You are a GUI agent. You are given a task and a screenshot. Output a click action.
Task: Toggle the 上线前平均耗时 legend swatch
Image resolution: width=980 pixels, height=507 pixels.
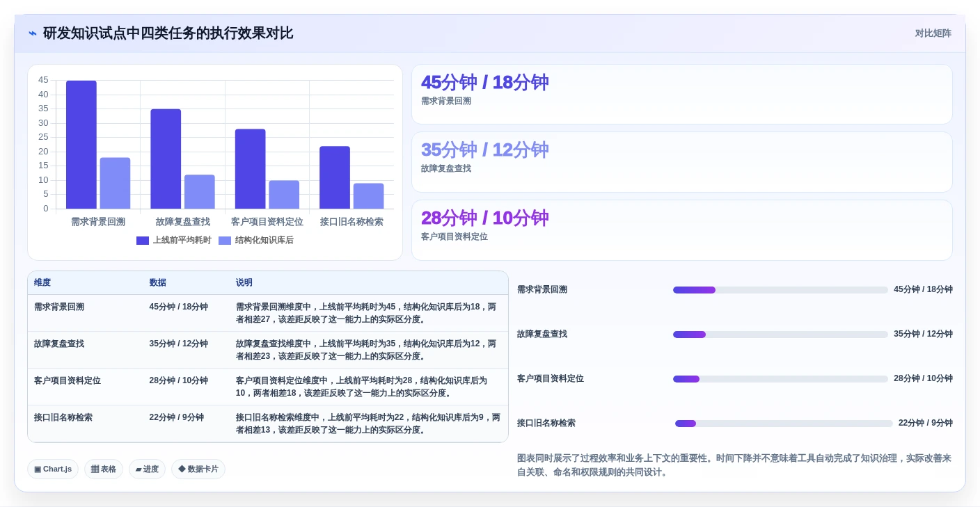pyautogui.click(x=143, y=241)
